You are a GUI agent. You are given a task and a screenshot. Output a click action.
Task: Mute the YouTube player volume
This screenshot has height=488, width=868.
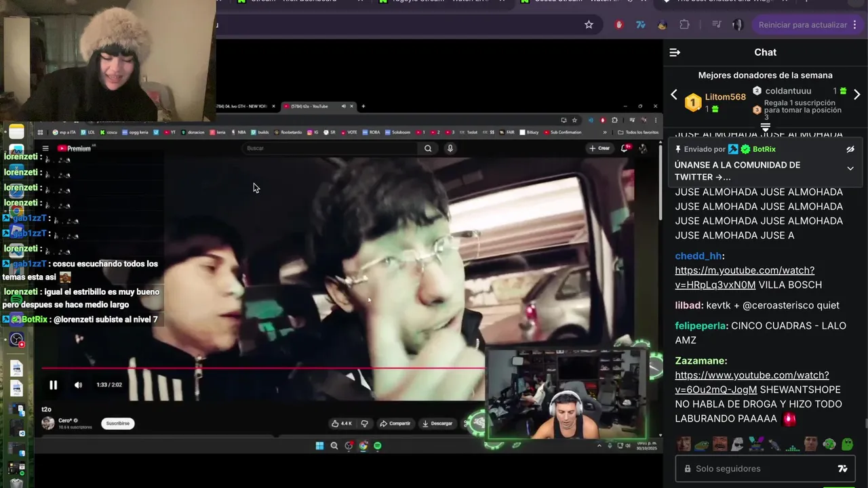78,385
